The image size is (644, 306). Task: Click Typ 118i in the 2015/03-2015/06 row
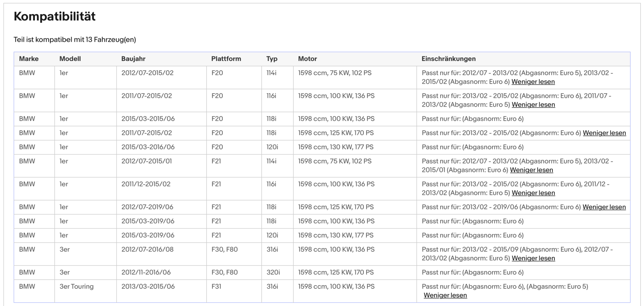pyautogui.click(x=271, y=119)
